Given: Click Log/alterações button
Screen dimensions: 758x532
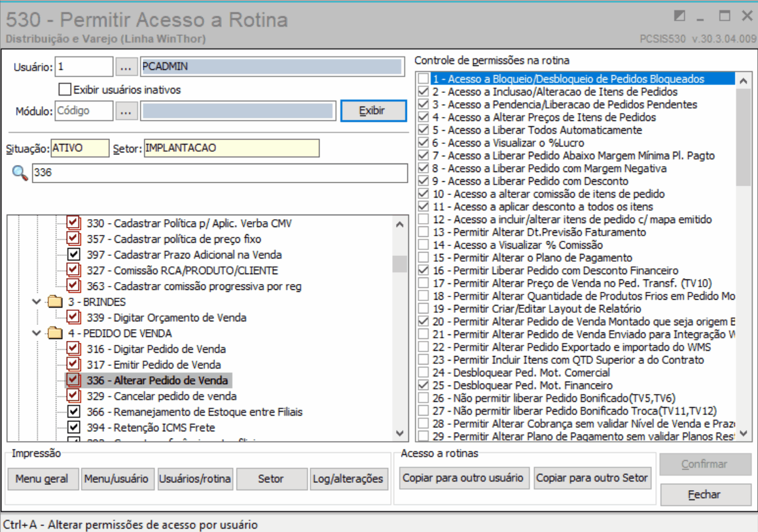Looking at the screenshot, I should click(348, 479).
